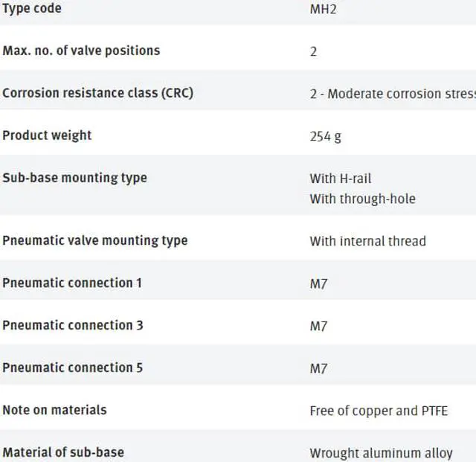Viewport: 476px width, 462px height.
Task: Click "Max. no. of valve positions" label
Action: (81, 51)
